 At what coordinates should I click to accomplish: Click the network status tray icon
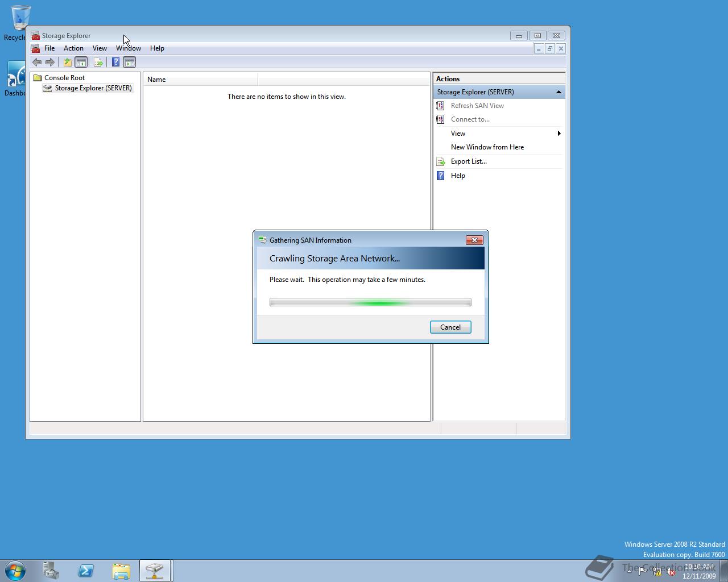click(x=657, y=571)
